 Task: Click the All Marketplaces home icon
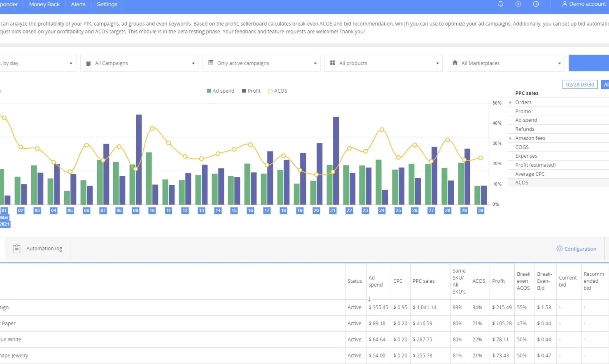coord(455,63)
